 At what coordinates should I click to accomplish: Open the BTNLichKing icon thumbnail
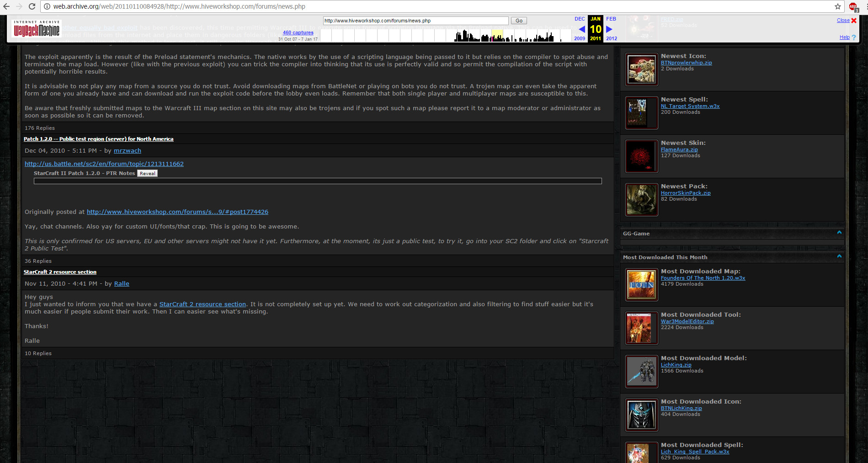pos(642,415)
